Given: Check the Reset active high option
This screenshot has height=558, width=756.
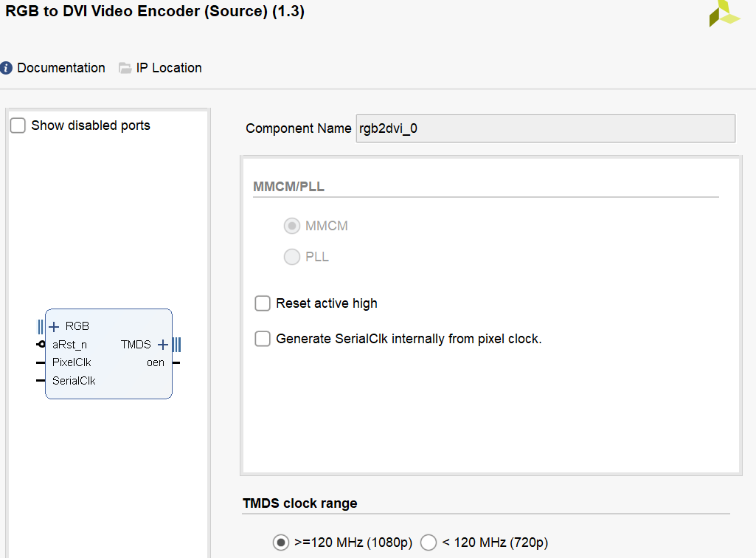Looking at the screenshot, I should pos(263,303).
